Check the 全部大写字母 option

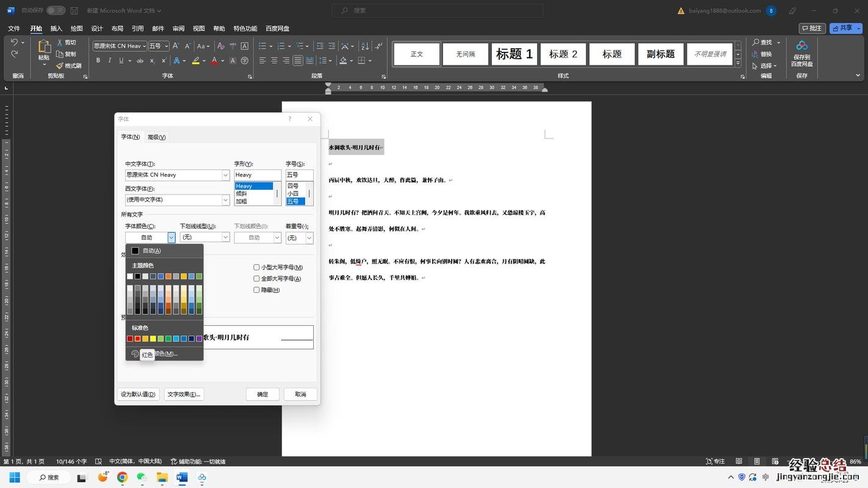(x=256, y=279)
